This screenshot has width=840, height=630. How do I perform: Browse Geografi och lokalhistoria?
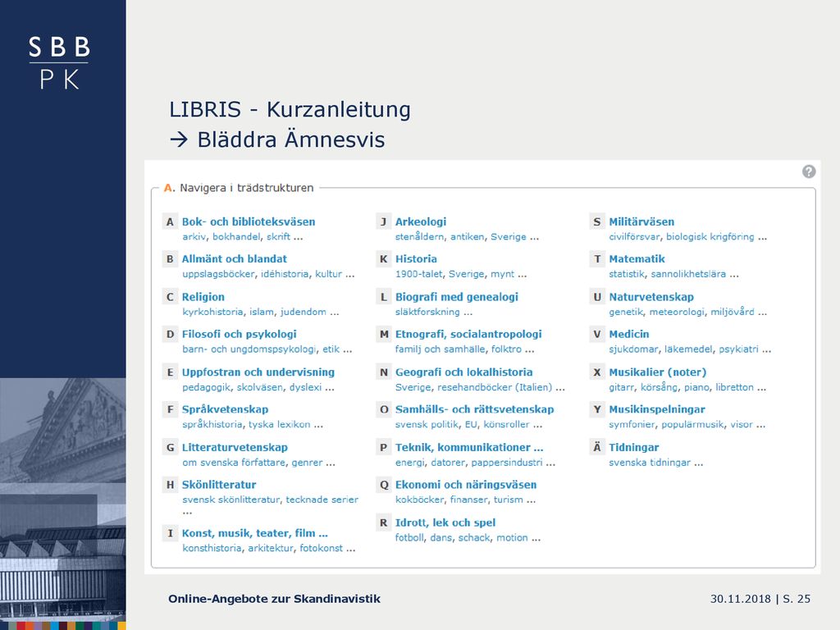pyautogui.click(x=464, y=372)
